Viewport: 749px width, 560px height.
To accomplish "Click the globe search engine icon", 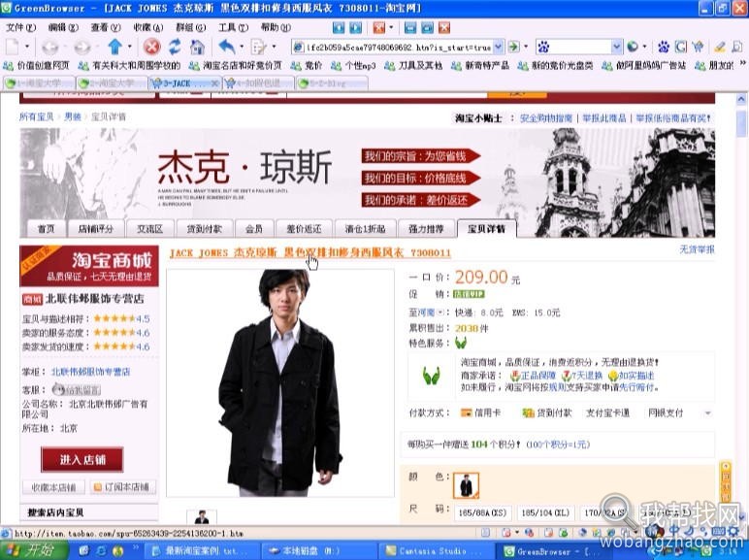I will pos(633,47).
